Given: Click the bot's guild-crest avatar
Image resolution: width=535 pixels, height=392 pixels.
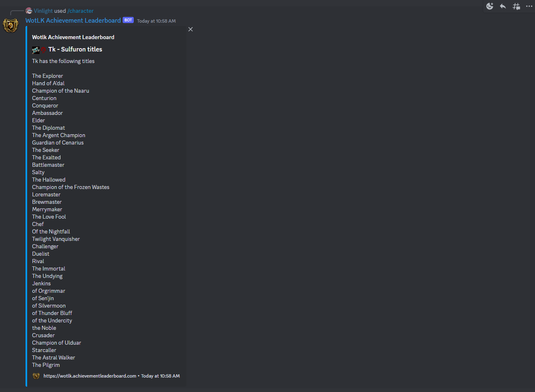Looking at the screenshot, I should click(11, 25).
